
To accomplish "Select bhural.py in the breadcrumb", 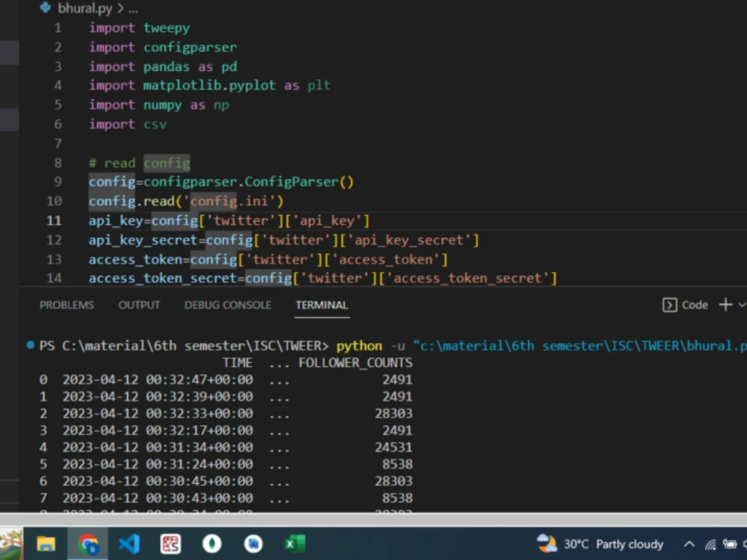I will (x=85, y=8).
